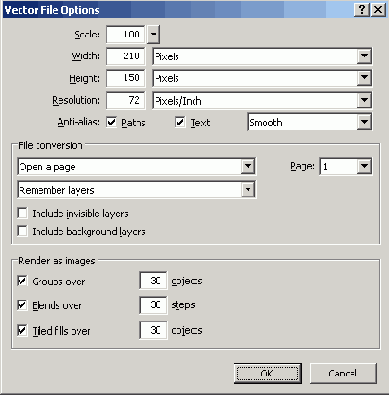The width and height of the screenshot is (389, 395).
Task: Open the Smooth anti-alias dropdown
Action: pyautogui.click(x=364, y=122)
